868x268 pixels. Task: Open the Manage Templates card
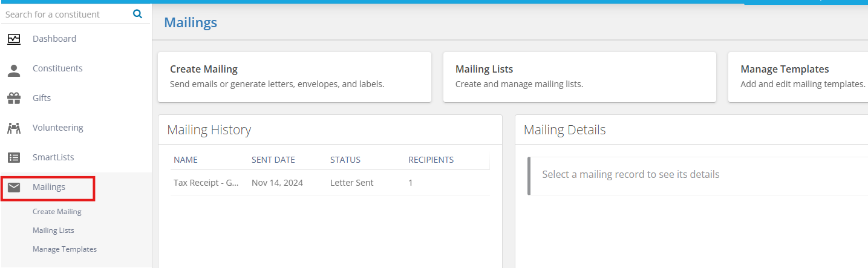[x=798, y=77]
